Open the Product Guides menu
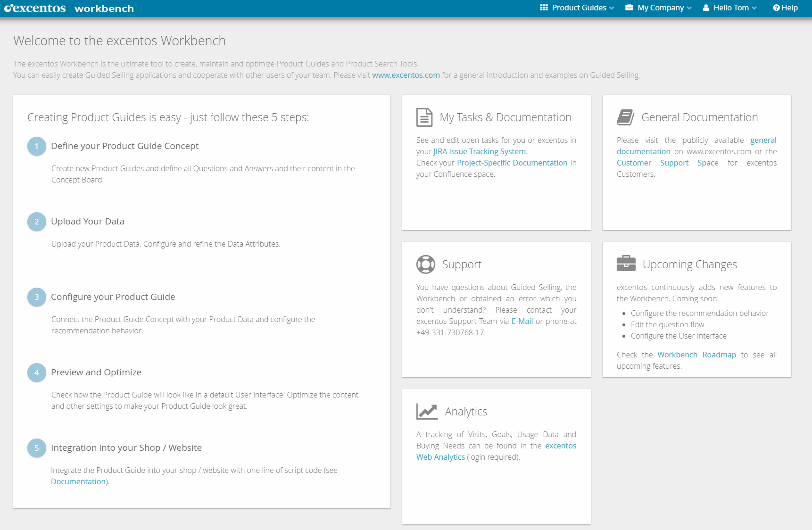 click(x=577, y=8)
